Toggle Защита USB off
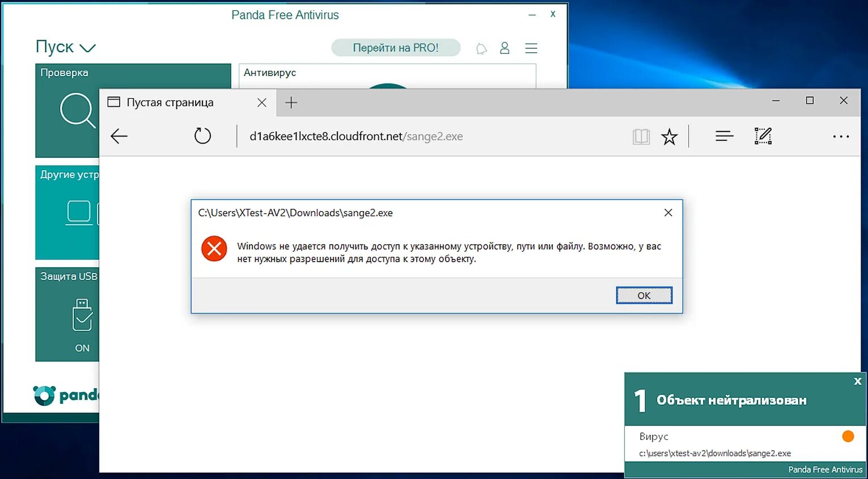 point(82,347)
